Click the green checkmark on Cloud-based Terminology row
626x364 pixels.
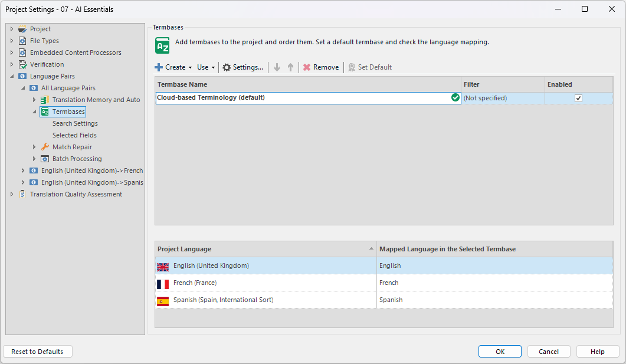454,97
